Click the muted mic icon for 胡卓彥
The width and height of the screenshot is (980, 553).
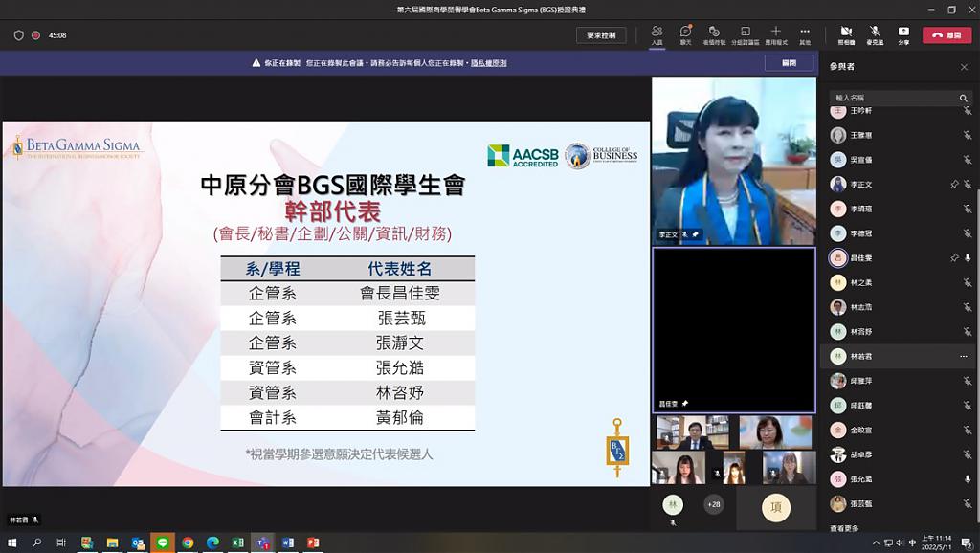coord(968,454)
